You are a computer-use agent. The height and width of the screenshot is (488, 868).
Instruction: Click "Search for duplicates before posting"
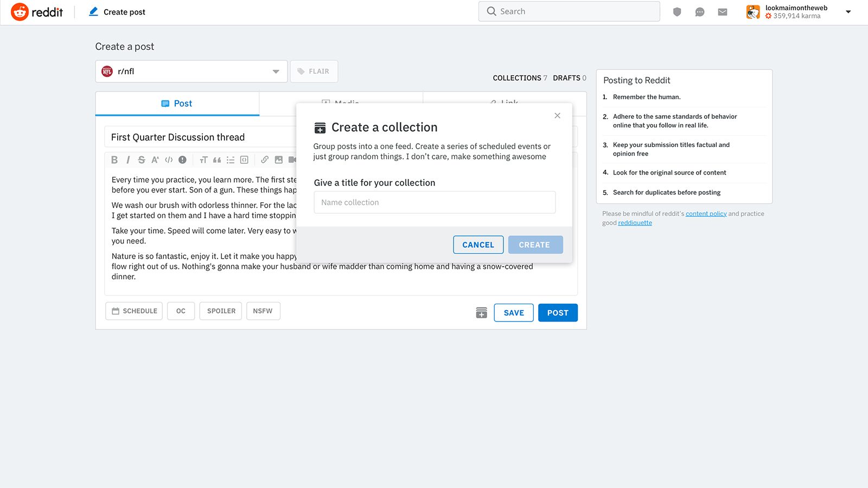click(667, 192)
